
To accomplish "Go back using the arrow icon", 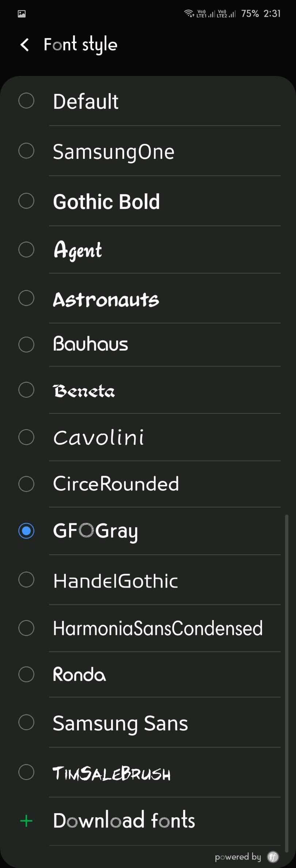I will click(24, 45).
